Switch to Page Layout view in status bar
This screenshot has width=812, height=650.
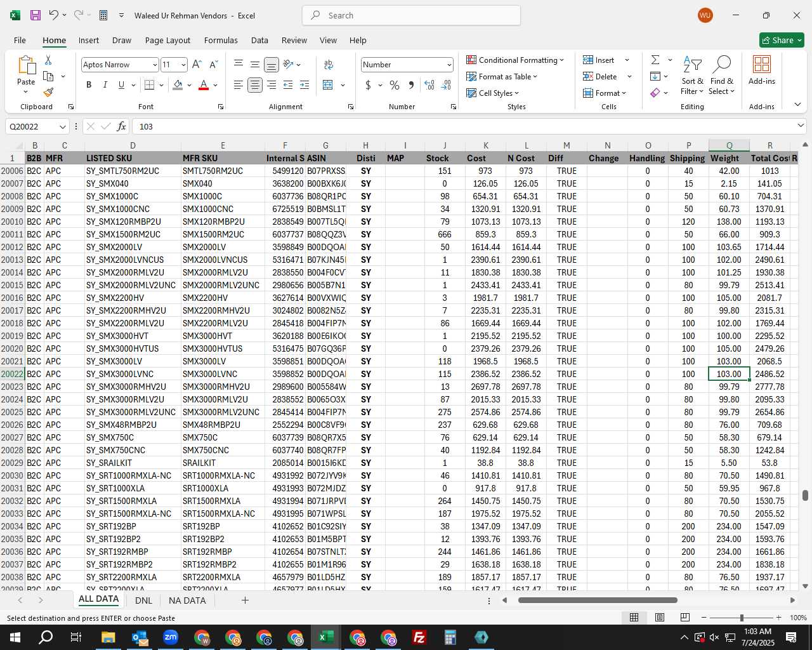(659, 618)
